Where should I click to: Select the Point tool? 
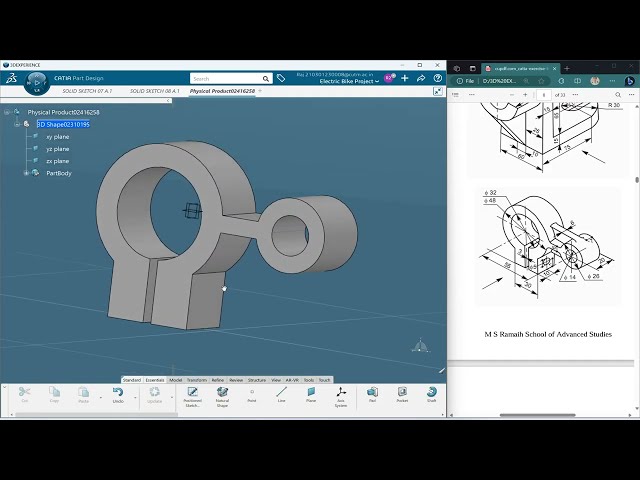(252, 394)
